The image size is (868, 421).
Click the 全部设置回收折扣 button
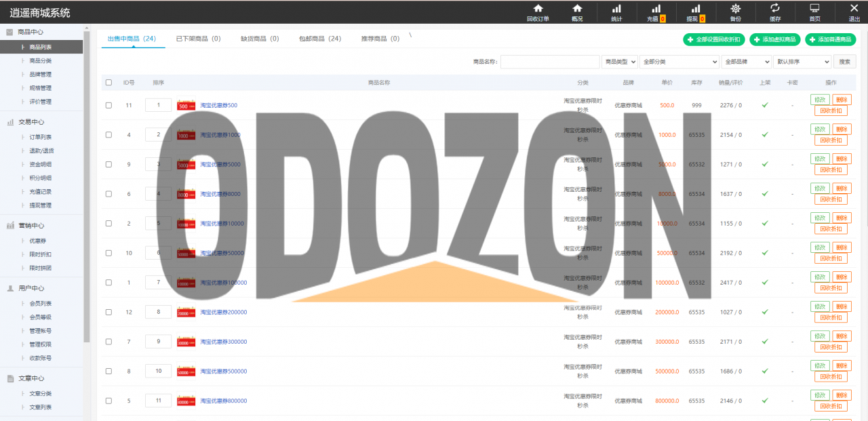coord(714,39)
